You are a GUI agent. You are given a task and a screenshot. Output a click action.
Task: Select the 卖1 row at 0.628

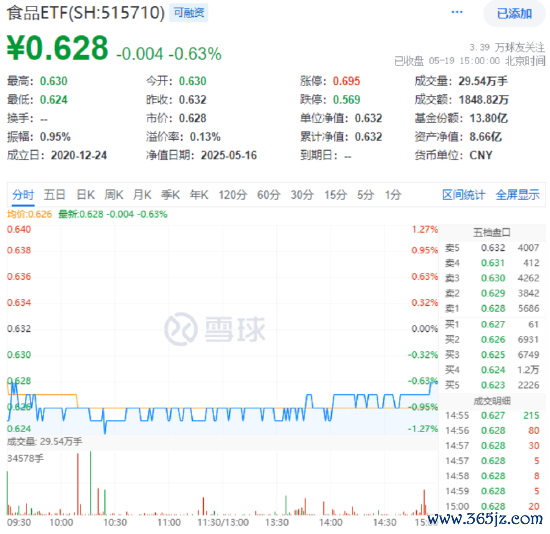492,308
